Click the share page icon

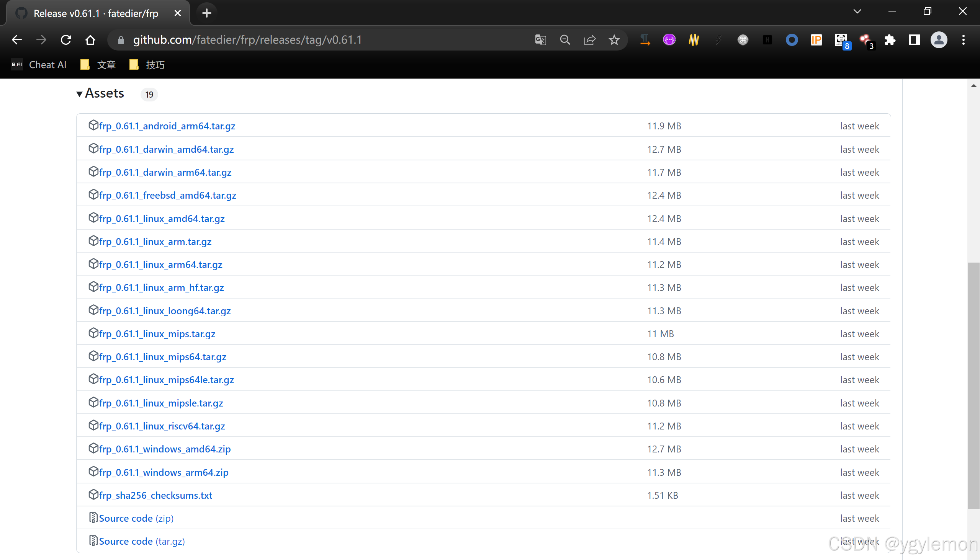click(x=589, y=39)
